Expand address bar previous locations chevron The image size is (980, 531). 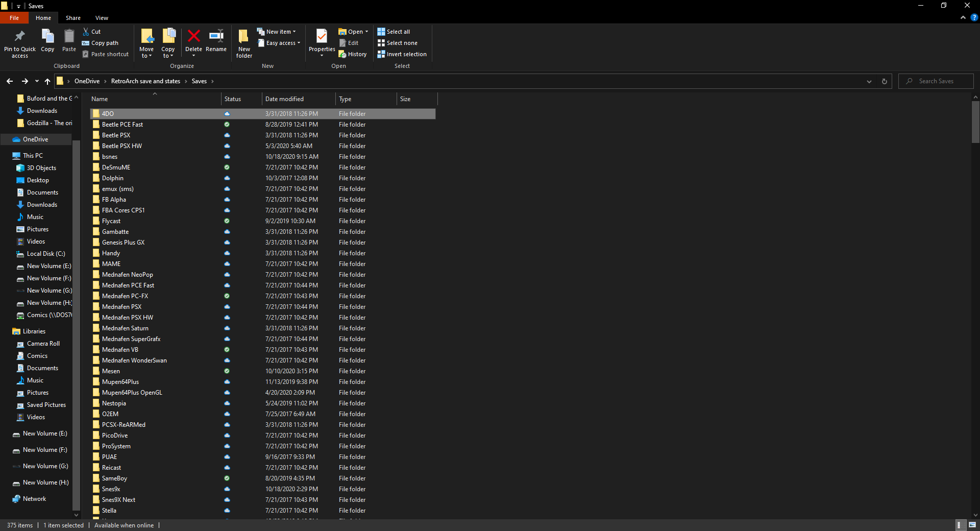869,81
